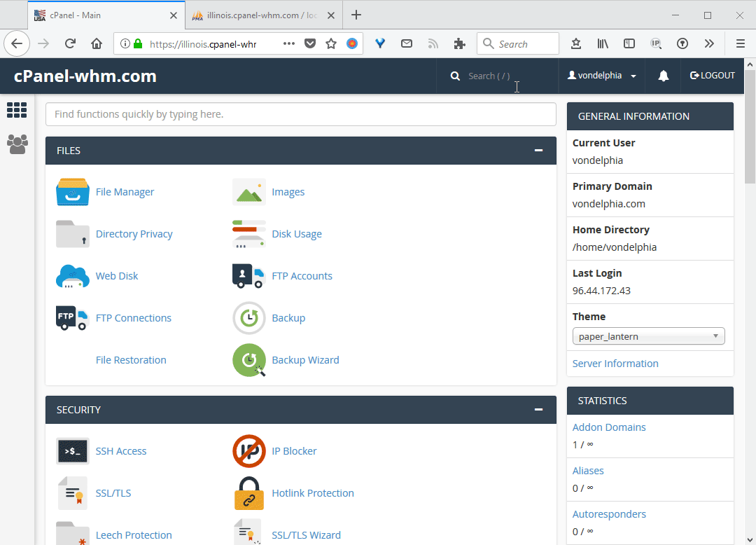Show more toolbar items with the chevron
756x545 pixels.
tap(708, 44)
